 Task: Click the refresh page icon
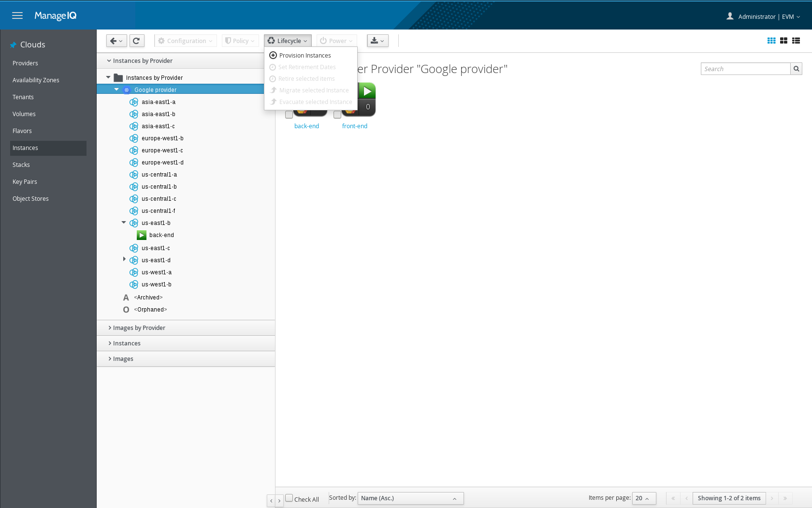coord(137,41)
